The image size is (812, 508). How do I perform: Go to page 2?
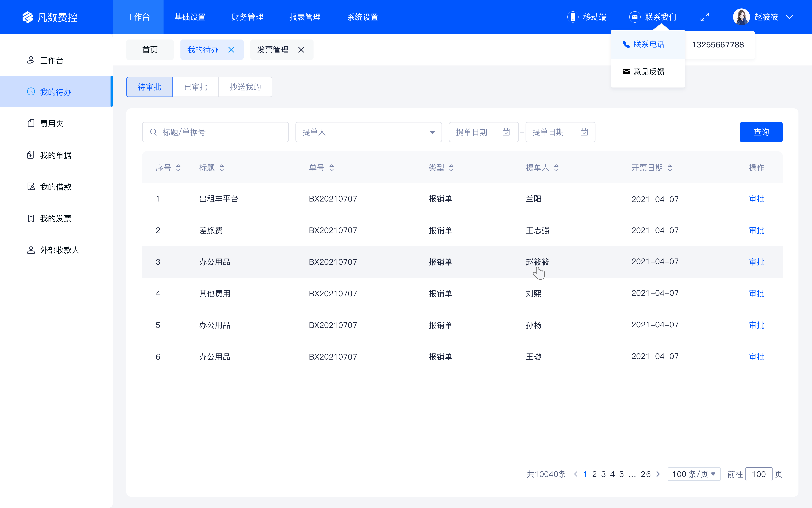tap(594, 474)
